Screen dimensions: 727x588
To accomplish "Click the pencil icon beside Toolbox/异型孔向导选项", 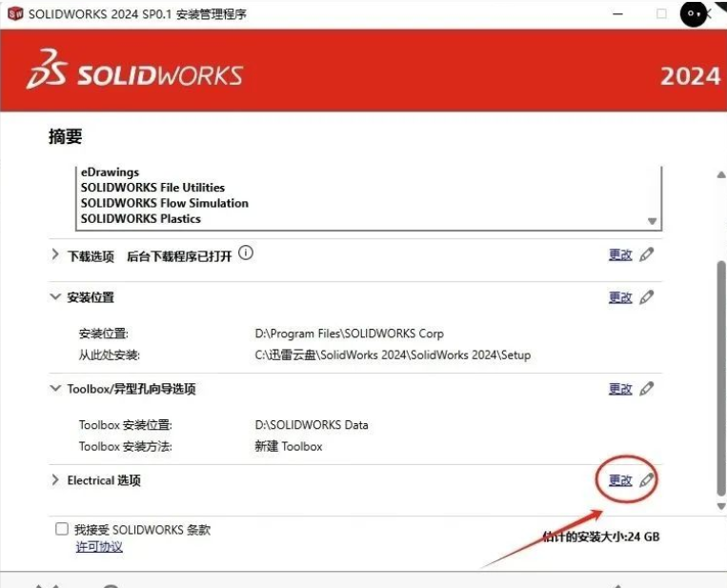I will [x=646, y=389].
